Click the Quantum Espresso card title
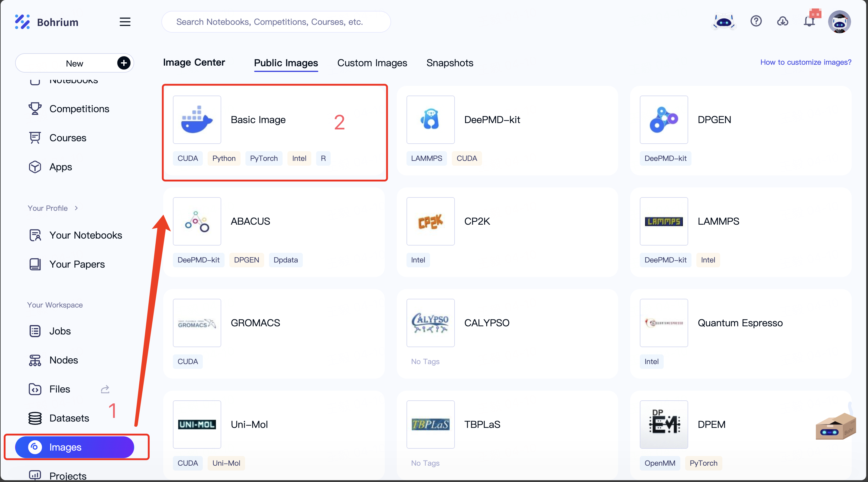 point(740,323)
